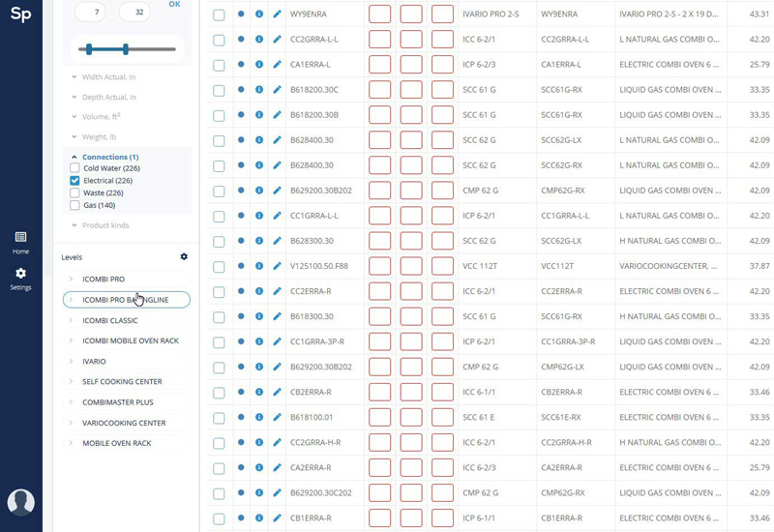Select the row checkbox for CC2GRRA-L-L

click(219, 40)
